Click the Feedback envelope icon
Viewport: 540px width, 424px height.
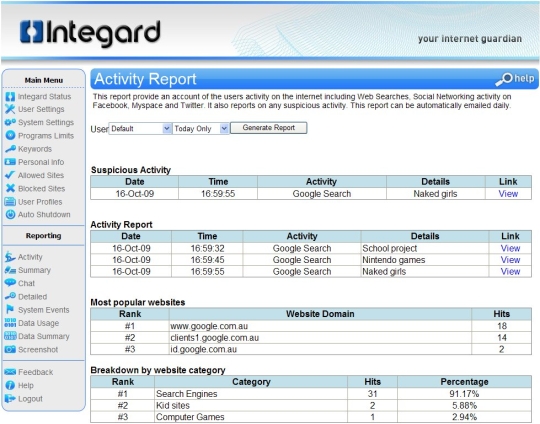coord(10,372)
